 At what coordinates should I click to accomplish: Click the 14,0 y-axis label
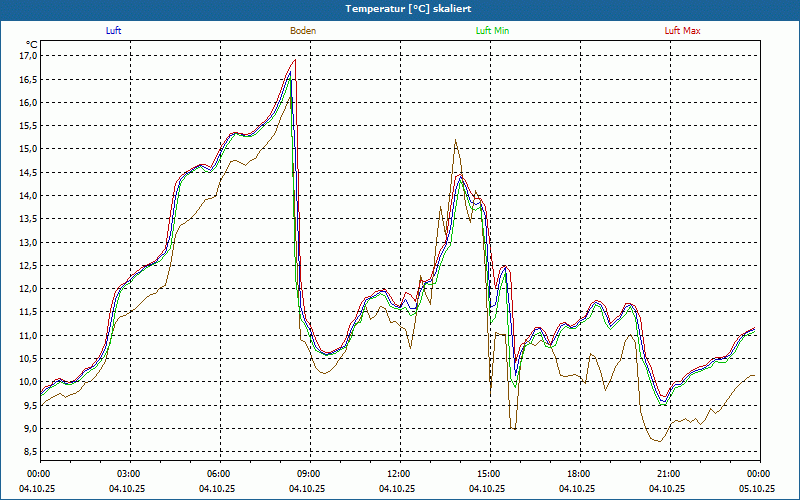(x=28, y=196)
